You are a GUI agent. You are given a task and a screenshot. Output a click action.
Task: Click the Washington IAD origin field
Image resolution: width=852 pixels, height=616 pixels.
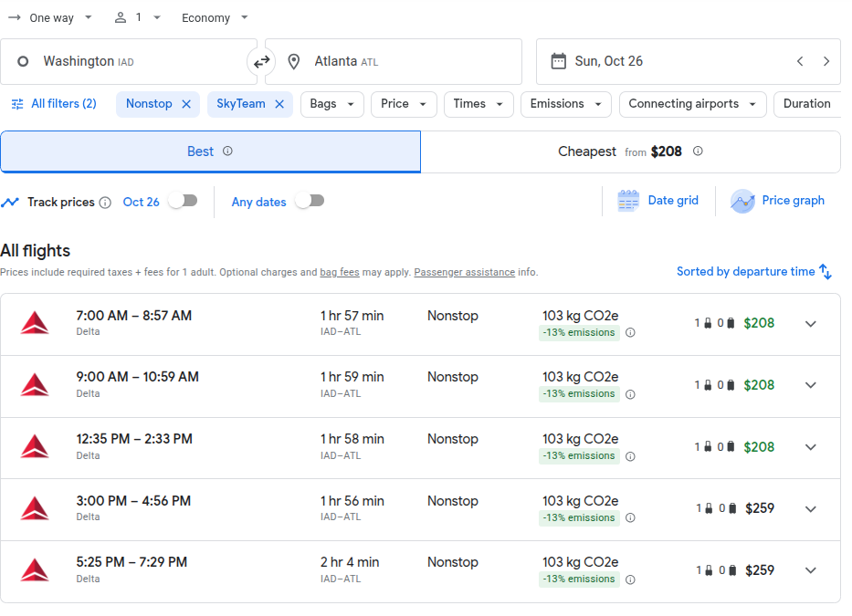pyautogui.click(x=119, y=61)
